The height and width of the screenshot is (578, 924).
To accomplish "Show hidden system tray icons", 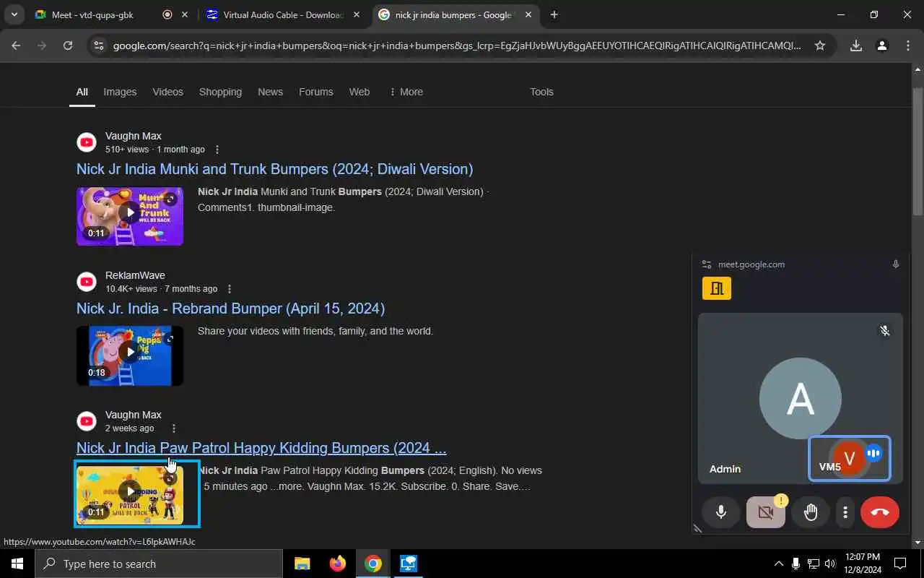I will coord(778,564).
